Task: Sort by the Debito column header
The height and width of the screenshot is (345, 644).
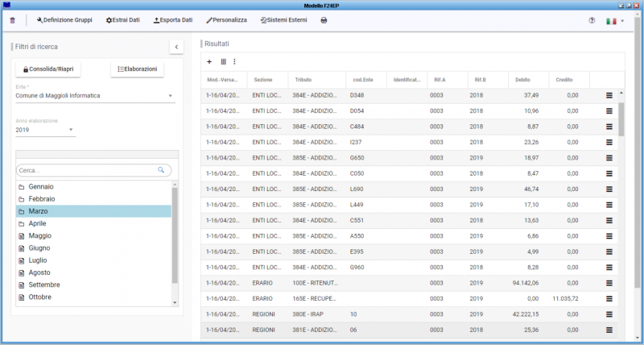Action: click(522, 80)
